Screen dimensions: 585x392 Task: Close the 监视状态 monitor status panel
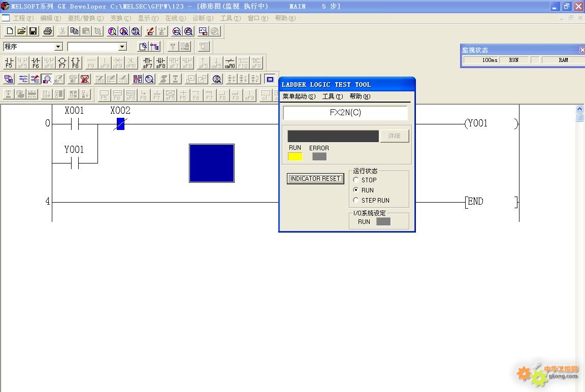[x=582, y=50]
